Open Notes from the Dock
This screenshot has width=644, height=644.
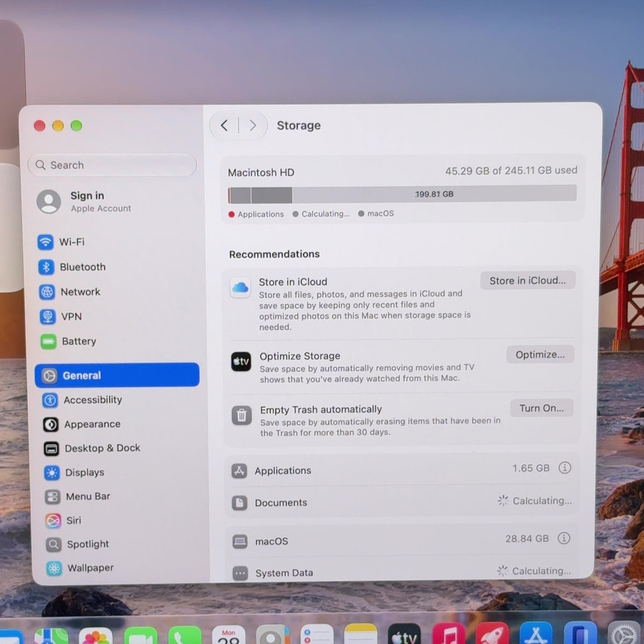[x=360, y=635]
